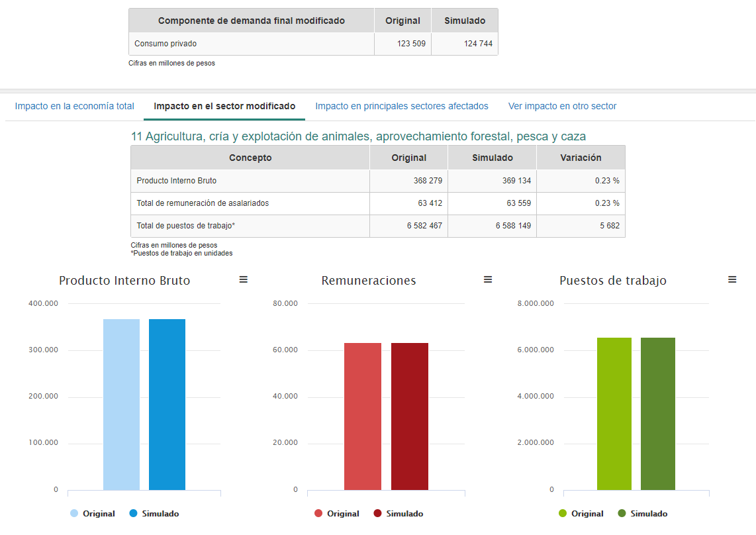Toggle Simulado series in Puestos de trabajo legend
The height and width of the screenshot is (535, 756).
(642, 514)
